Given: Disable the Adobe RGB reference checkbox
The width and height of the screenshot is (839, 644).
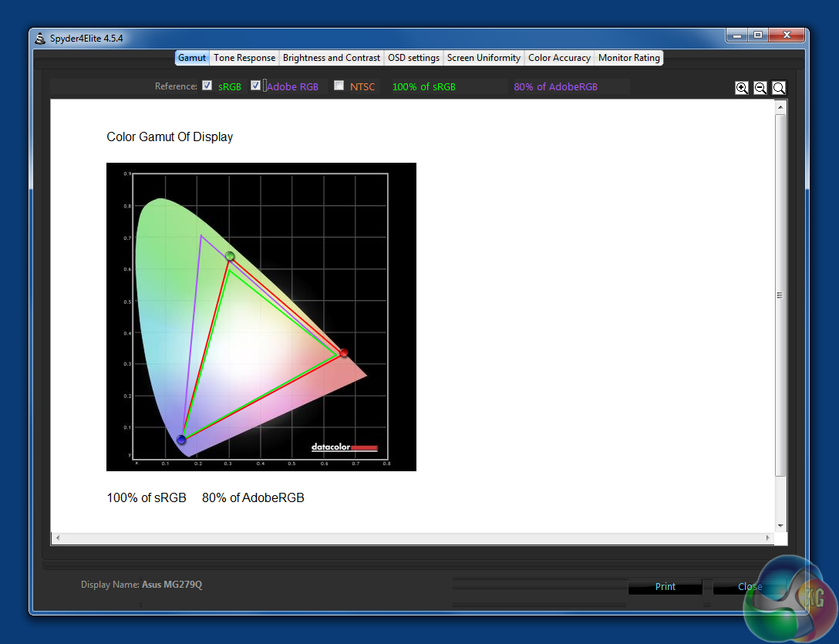Looking at the screenshot, I should 256,86.
